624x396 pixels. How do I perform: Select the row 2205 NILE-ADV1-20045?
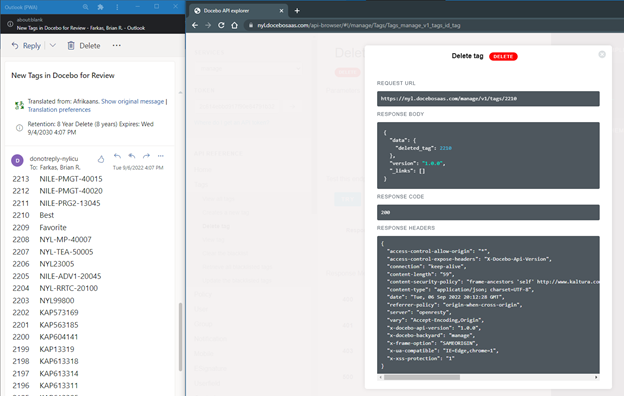click(57, 276)
